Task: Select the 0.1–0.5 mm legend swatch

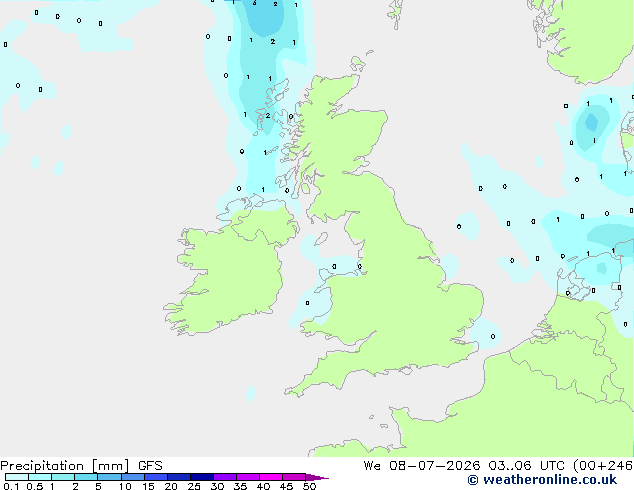Action: tap(17, 477)
